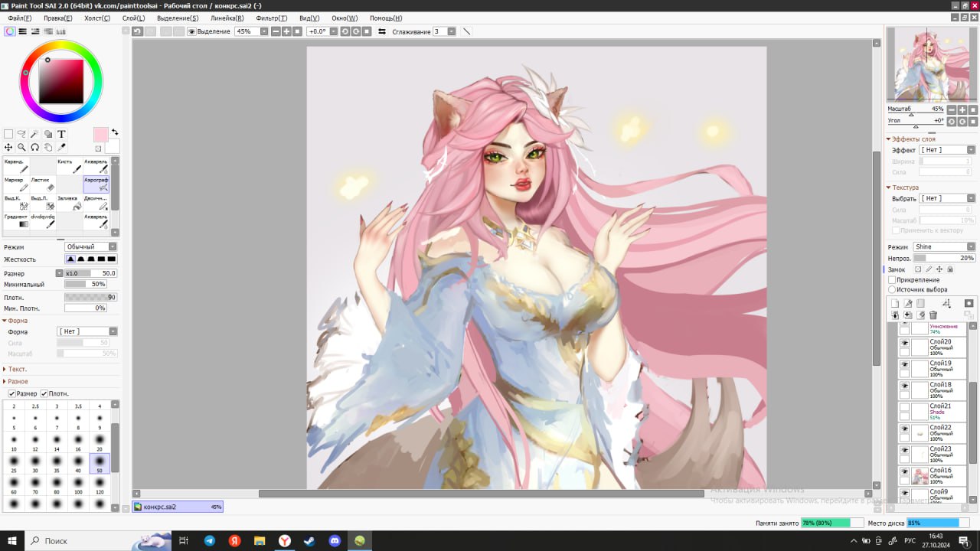
Task: Select the Text tool in the toolbox
Action: click(62, 134)
